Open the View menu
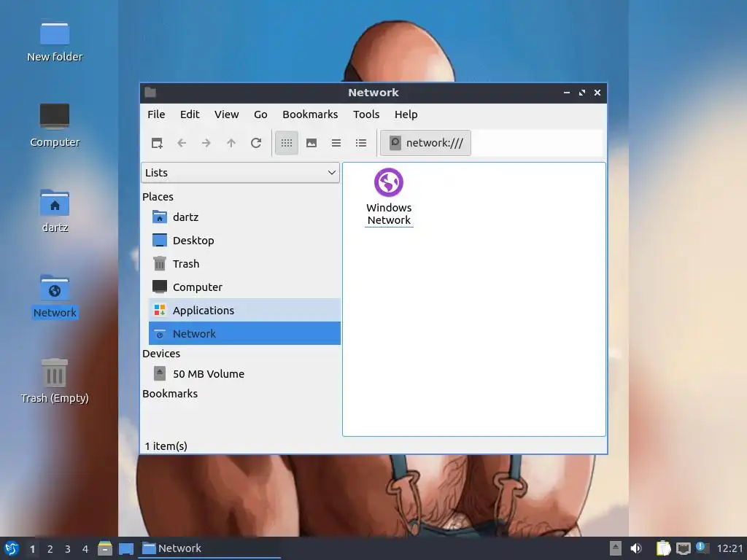 click(x=226, y=114)
